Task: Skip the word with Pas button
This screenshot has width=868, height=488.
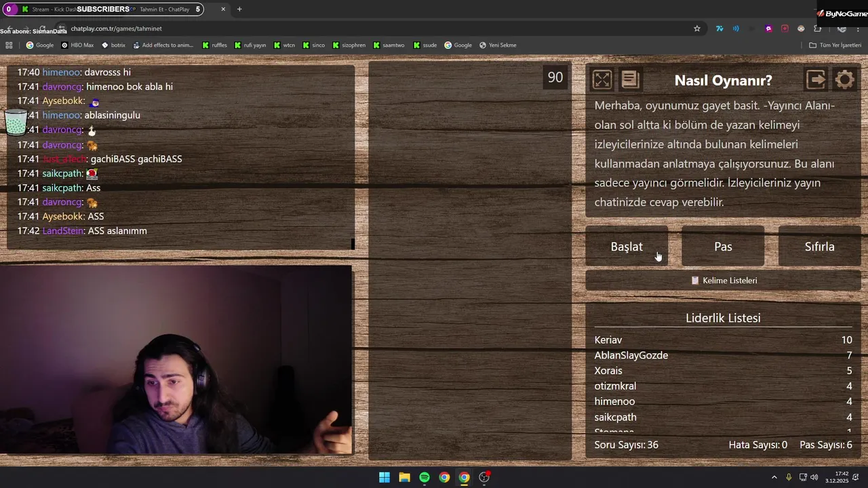Action: pos(723,247)
